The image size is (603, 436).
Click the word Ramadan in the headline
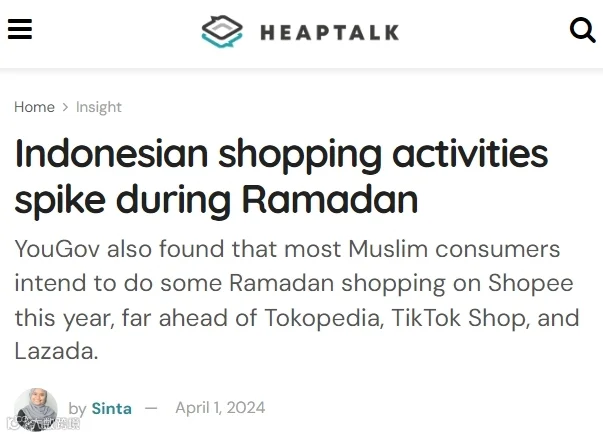330,200
